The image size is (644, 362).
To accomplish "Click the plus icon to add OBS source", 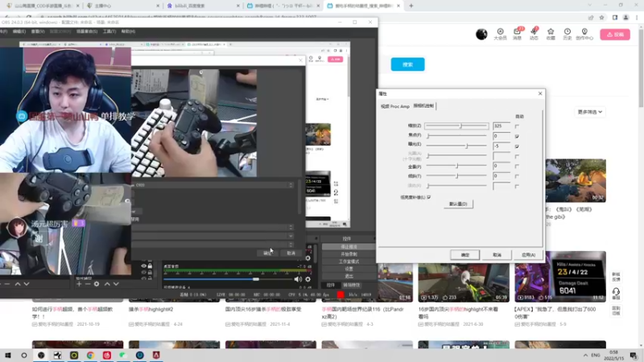I will click(79, 284).
